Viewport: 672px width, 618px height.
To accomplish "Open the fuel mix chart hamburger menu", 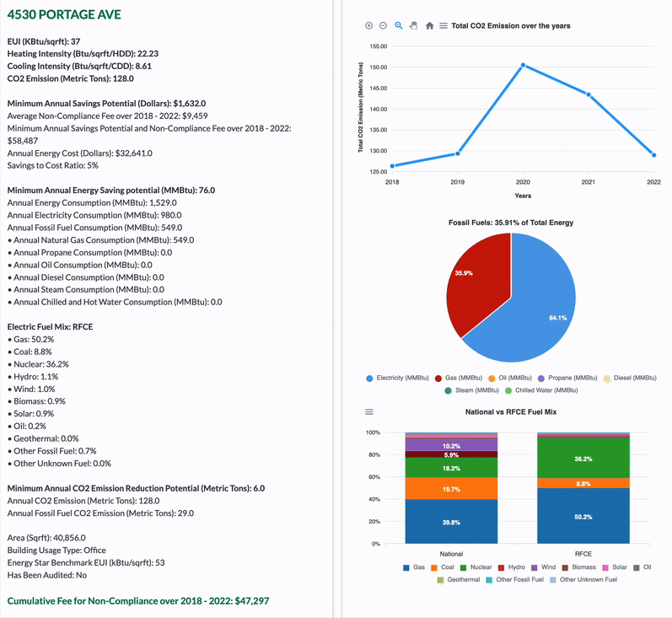I will pyautogui.click(x=368, y=411).
